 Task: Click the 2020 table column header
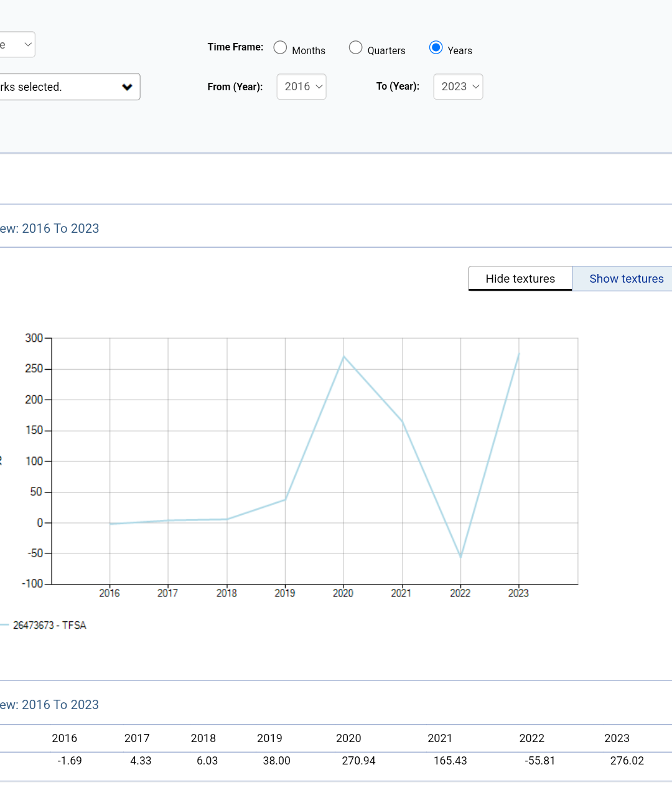pos(348,738)
